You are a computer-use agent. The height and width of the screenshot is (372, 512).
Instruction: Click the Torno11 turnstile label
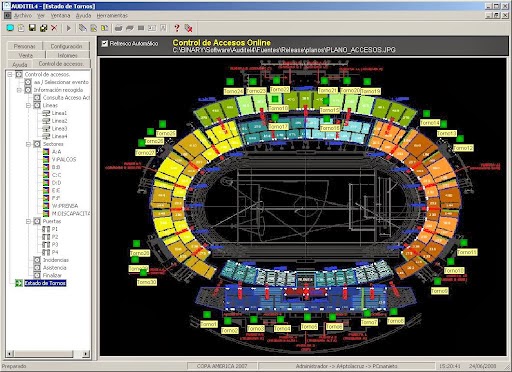(467, 252)
